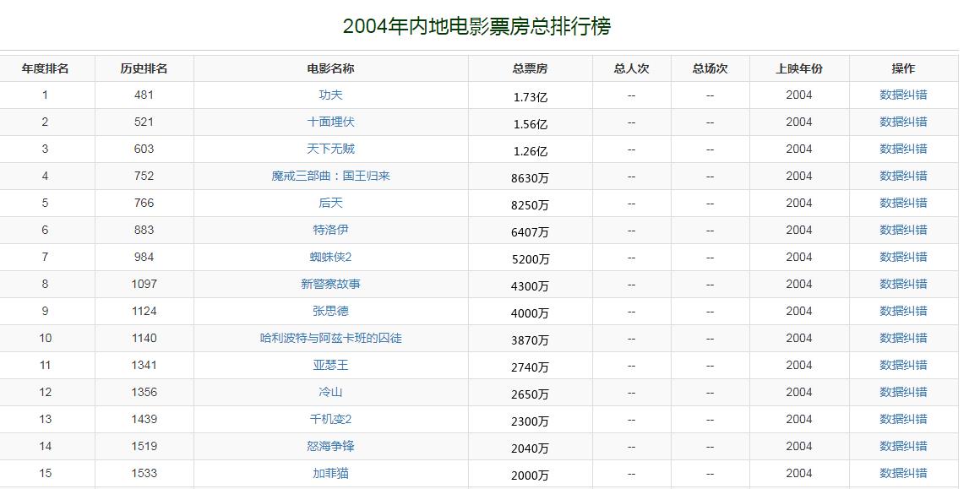Click the 总票房 column header
Screen dimensions: 980x489
click(x=530, y=68)
